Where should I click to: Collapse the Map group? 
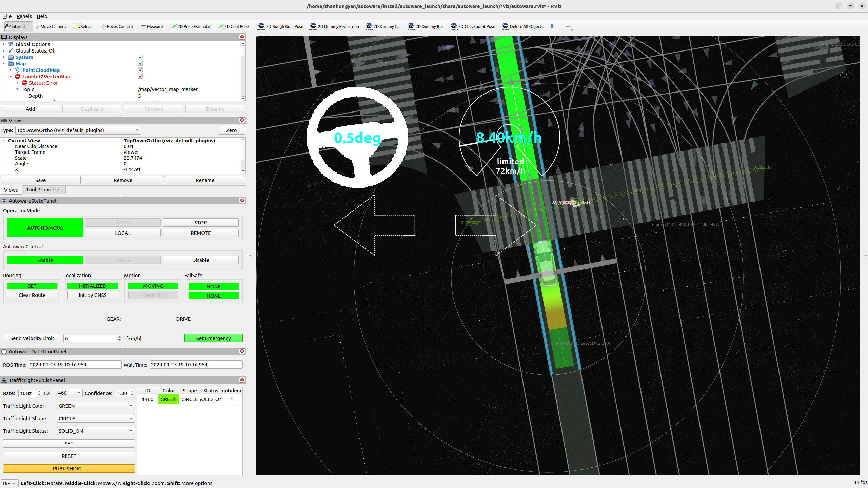[4, 63]
